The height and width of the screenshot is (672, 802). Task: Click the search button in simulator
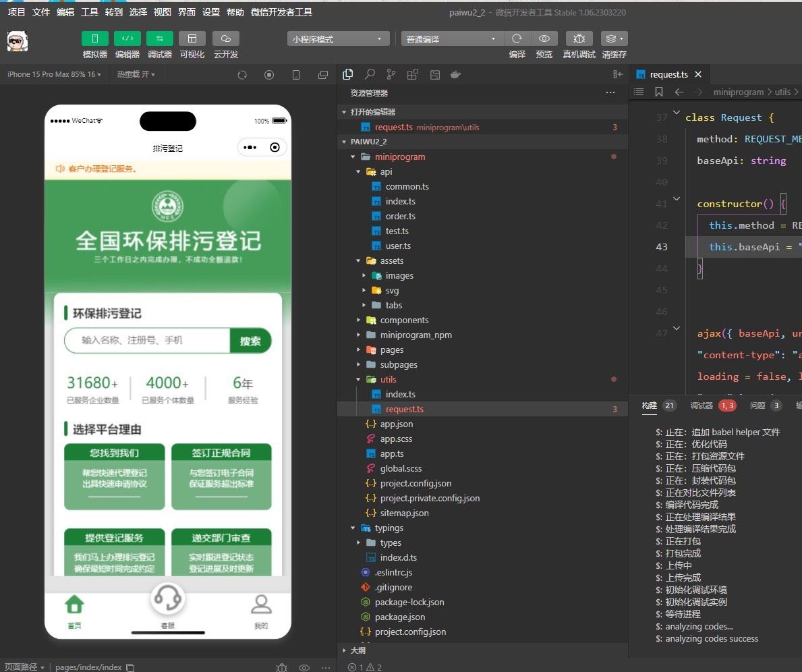coord(250,341)
